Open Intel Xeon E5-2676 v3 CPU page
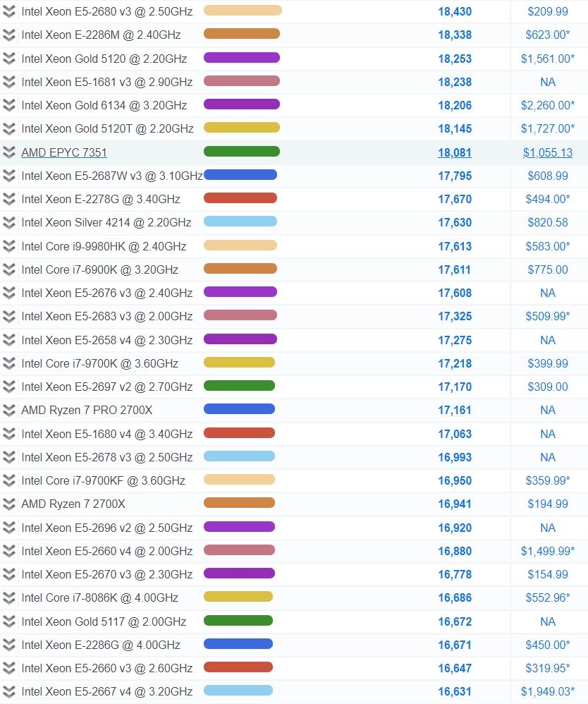This screenshot has width=588, height=704. point(107,293)
